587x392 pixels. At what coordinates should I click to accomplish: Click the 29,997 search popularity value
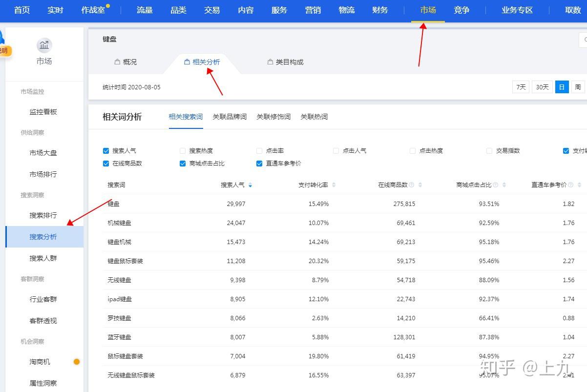pyautogui.click(x=236, y=204)
